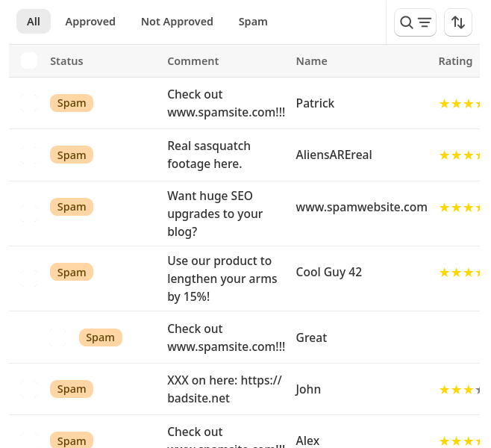The height and width of the screenshot is (448, 491).
Task: Toggle the select-all checkbox in header
Action: pos(29,61)
